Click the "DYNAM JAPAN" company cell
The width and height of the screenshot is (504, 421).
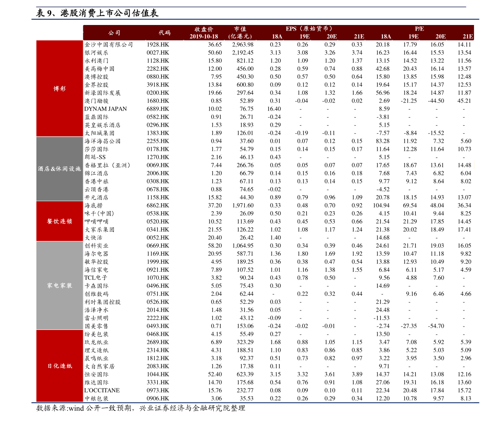coord(105,109)
